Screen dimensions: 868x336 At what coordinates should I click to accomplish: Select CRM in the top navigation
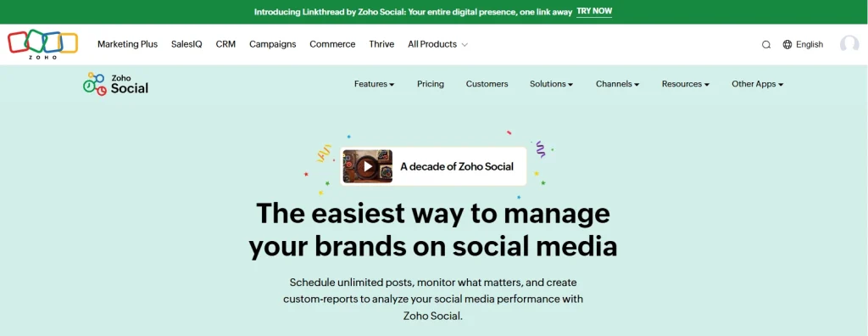225,44
